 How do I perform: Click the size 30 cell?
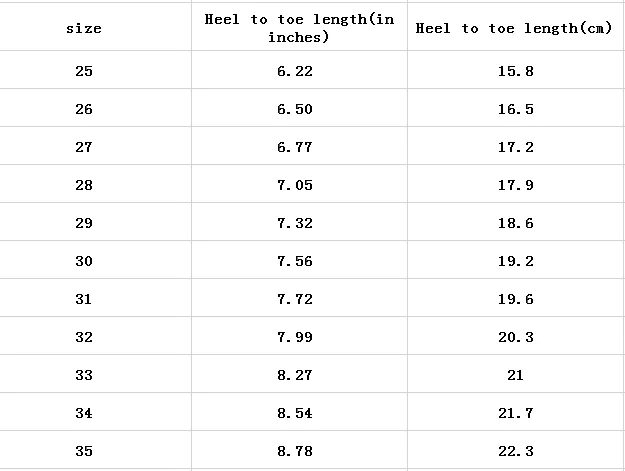84,261
